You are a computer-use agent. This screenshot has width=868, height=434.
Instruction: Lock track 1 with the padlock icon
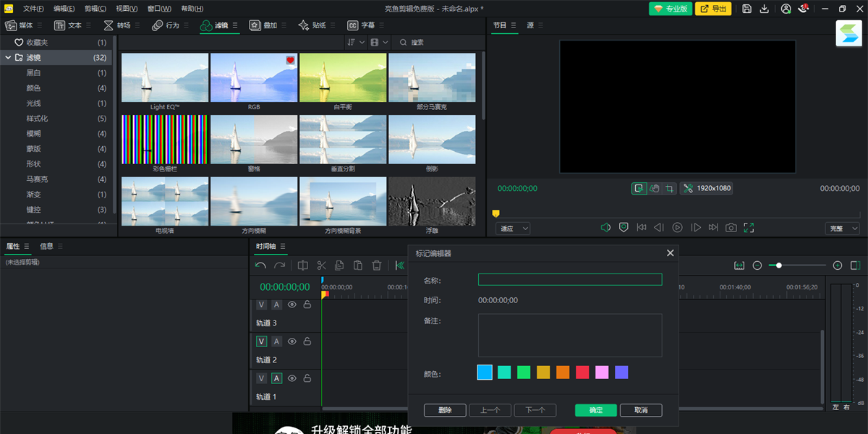[x=307, y=378]
